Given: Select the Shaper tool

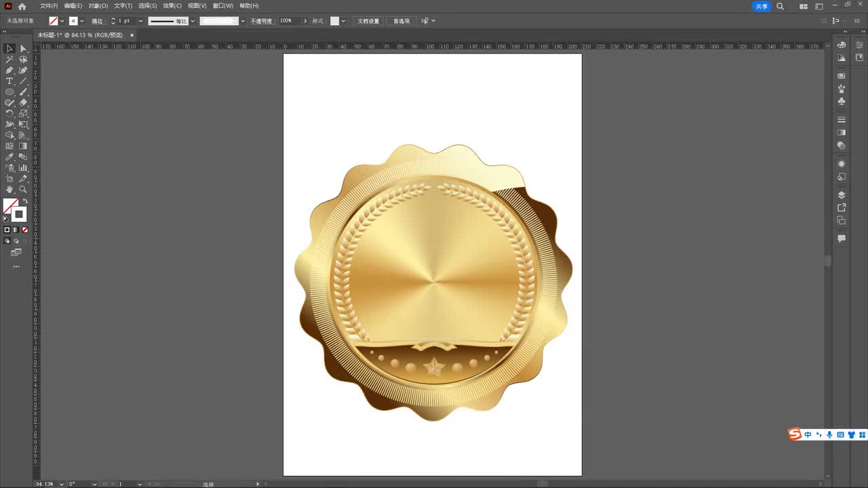Looking at the screenshot, I should click(9, 103).
